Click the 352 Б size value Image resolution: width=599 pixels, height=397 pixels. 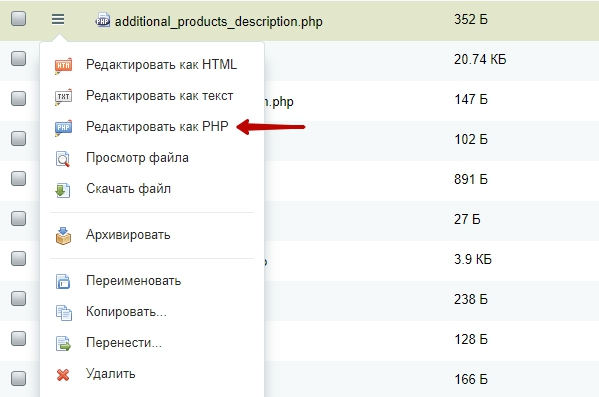tap(471, 19)
